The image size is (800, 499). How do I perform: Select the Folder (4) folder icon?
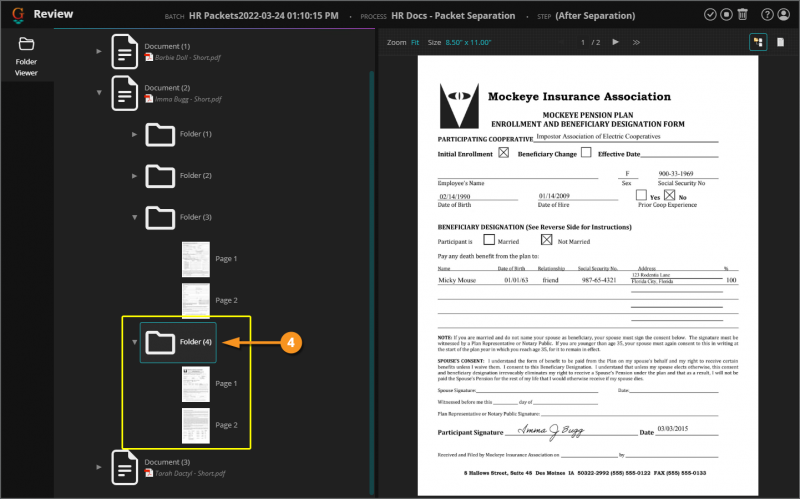[160, 342]
